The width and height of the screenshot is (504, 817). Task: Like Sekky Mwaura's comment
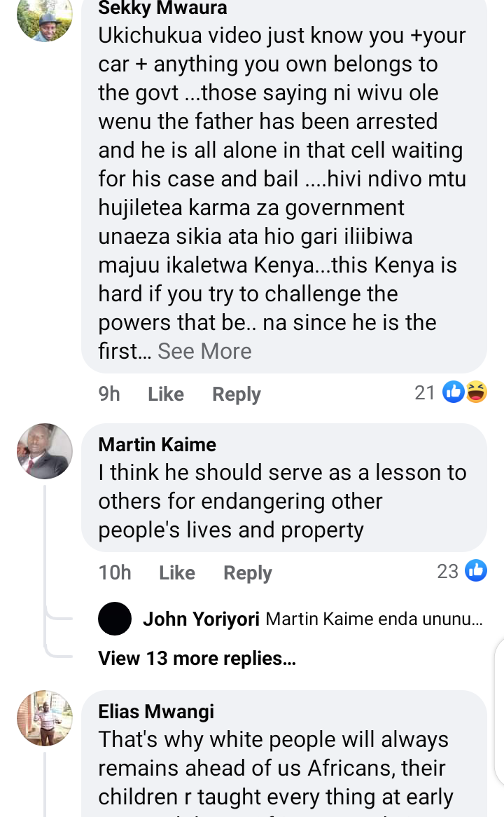[166, 394]
